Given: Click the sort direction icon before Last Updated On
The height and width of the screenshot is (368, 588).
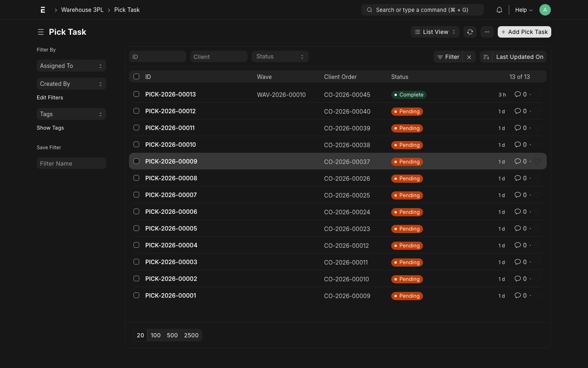Looking at the screenshot, I should tap(486, 57).
